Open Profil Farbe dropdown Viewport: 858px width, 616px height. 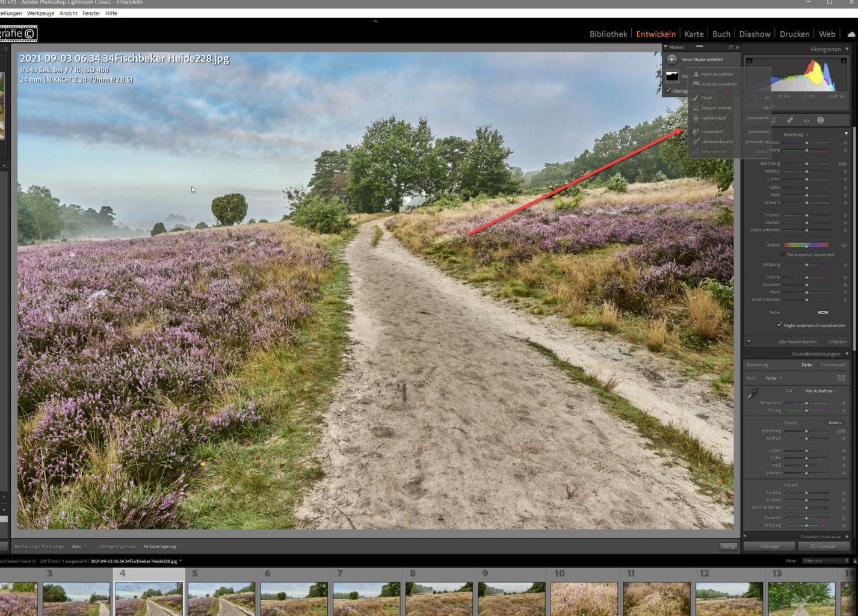click(x=773, y=378)
